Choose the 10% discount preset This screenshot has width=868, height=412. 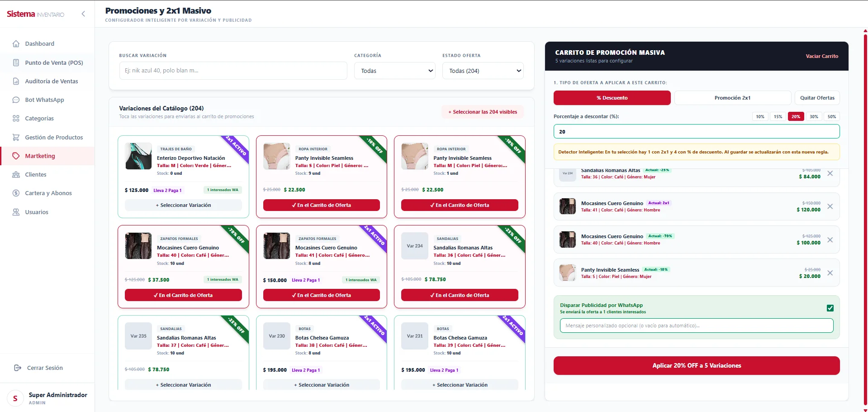pyautogui.click(x=760, y=116)
